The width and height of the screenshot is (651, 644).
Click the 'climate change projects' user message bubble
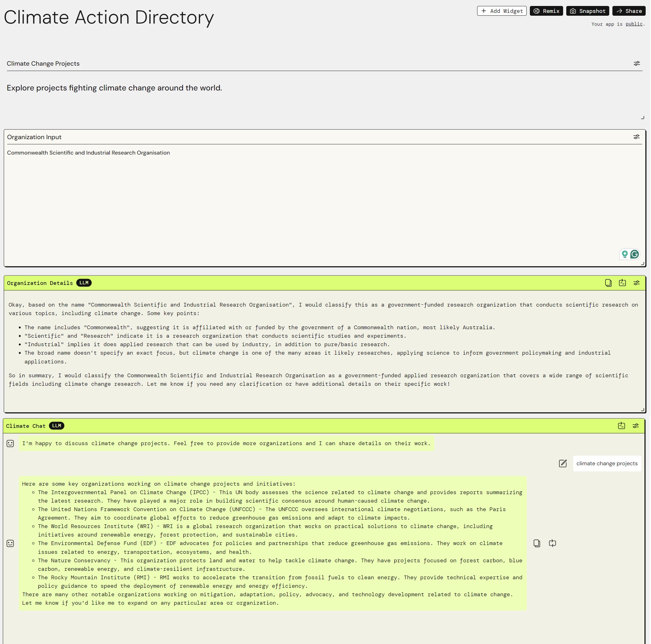pos(606,463)
